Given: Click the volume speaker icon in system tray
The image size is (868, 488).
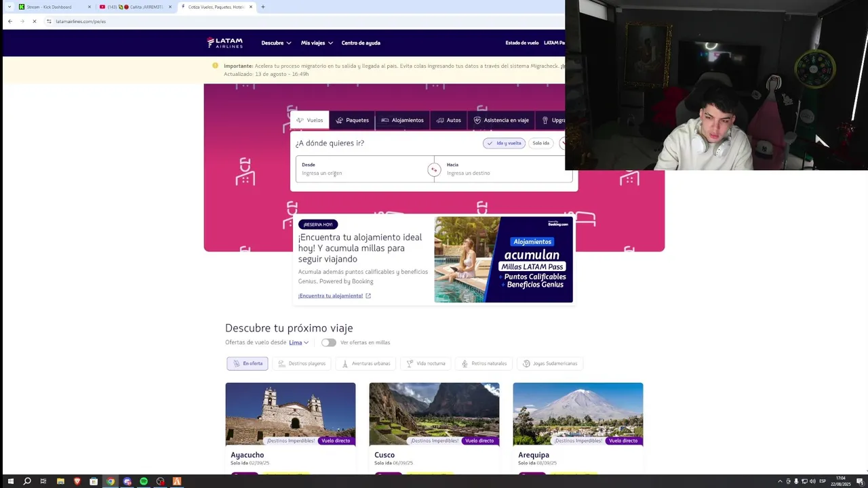Looking at the screenshot, I should click(x=812, y=481).
